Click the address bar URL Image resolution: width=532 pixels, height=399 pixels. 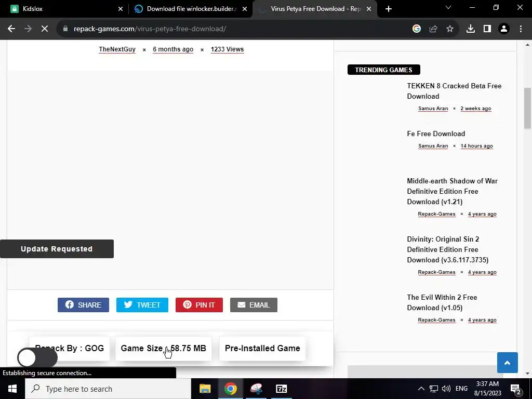(x=150, y=29)
